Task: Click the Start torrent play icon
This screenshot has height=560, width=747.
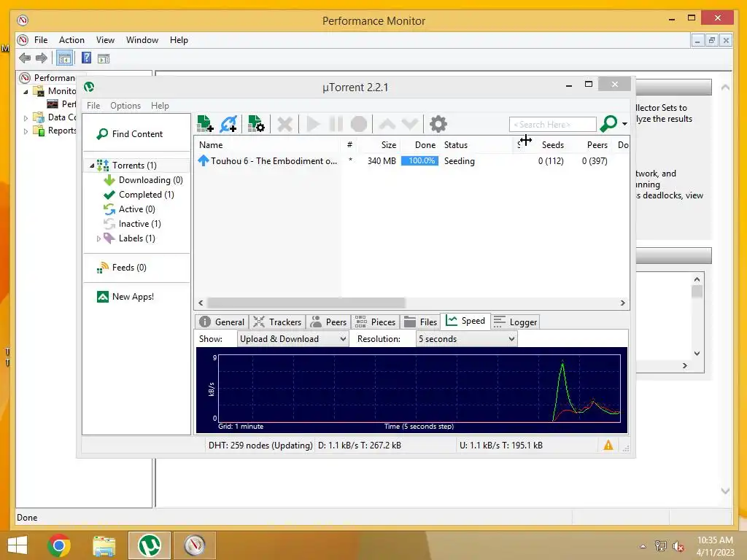Action: pyautogui.click(x=312, y=124)
